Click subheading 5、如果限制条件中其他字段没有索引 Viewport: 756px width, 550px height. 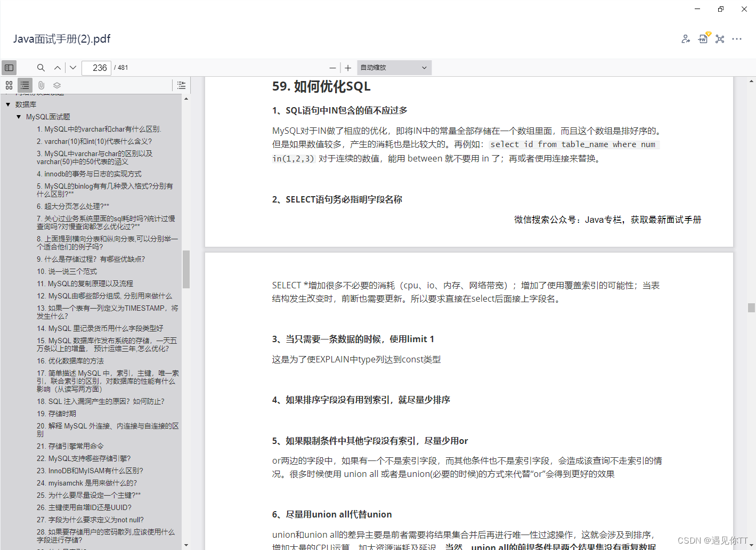coord(370,441)
